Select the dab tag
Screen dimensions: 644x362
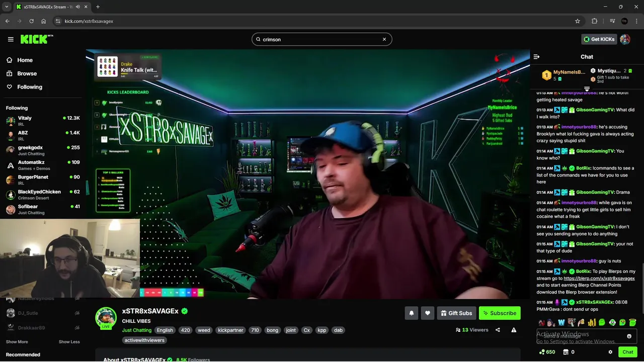(338, 330)
